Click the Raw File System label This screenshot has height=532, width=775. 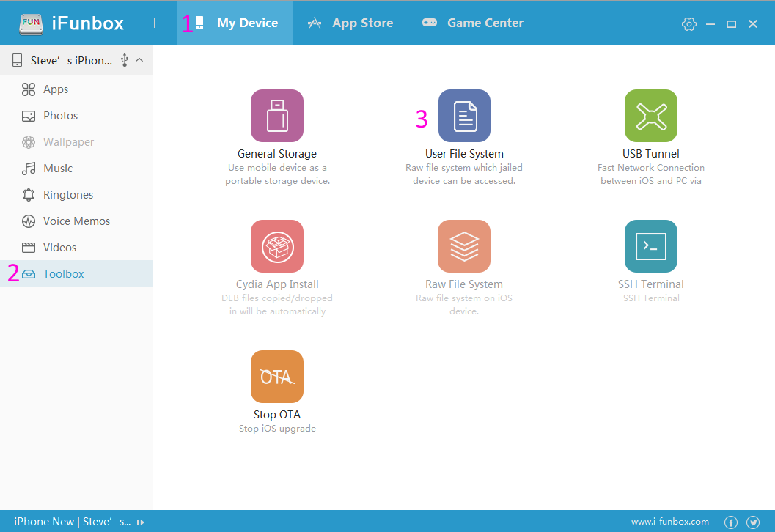click(464, 284)
